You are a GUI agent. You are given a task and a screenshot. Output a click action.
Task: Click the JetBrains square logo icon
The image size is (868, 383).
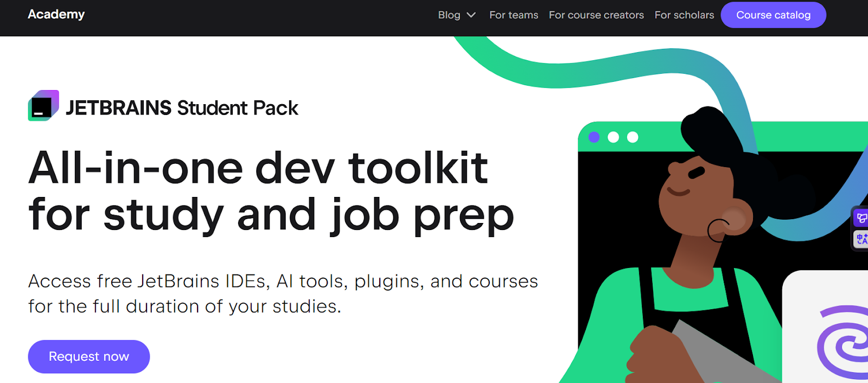(43, 105)
